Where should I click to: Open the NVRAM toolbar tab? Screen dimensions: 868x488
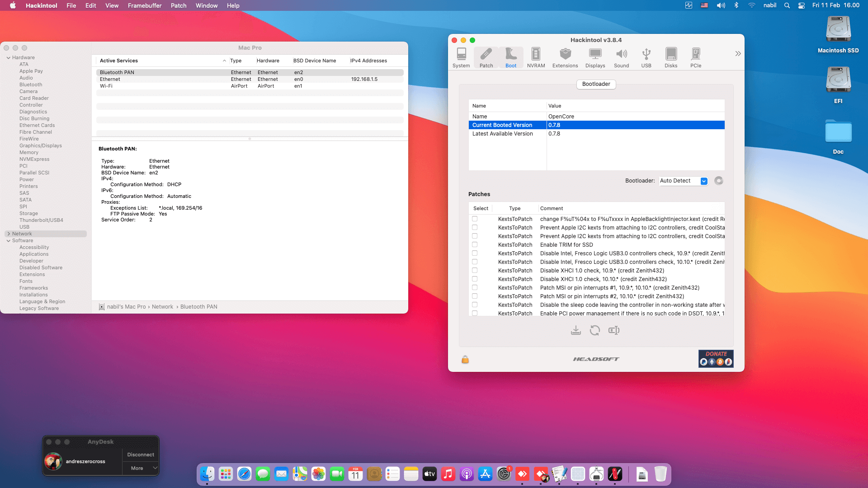point(536,57)
